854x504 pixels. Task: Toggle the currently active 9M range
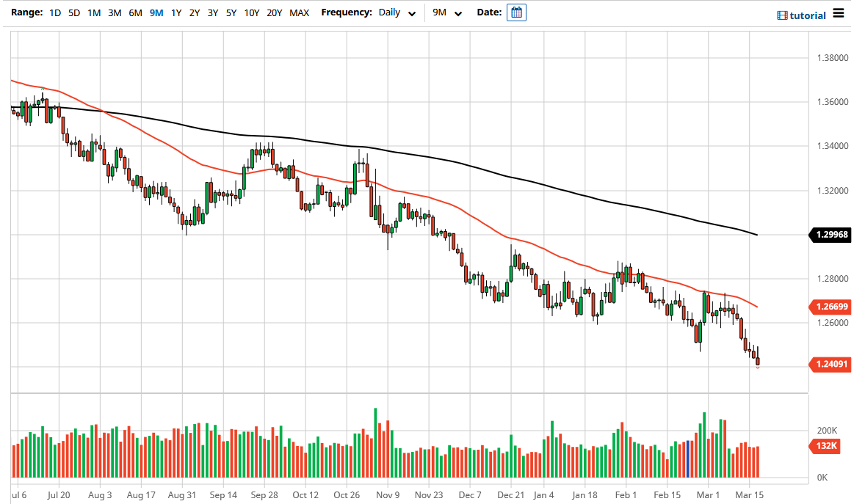click(x=156, y=12)
